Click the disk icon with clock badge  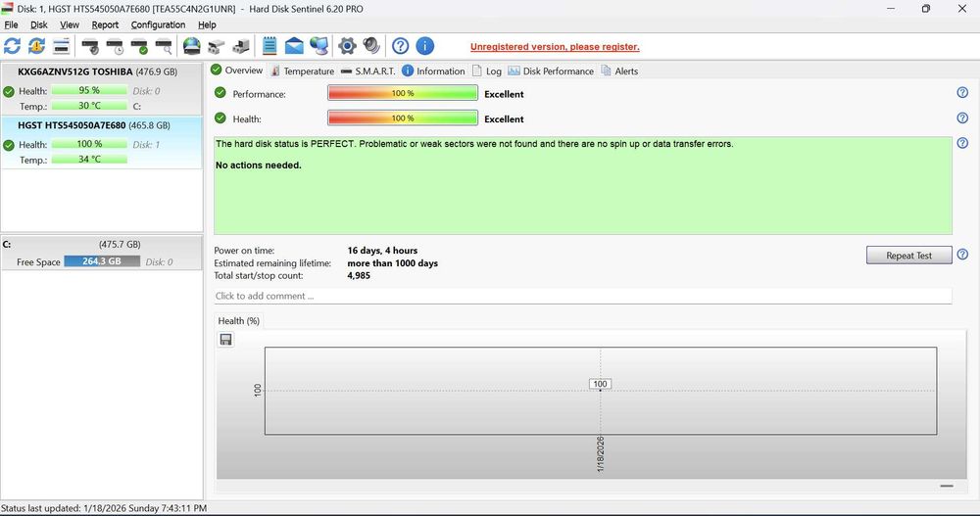[x=115, y=46]
